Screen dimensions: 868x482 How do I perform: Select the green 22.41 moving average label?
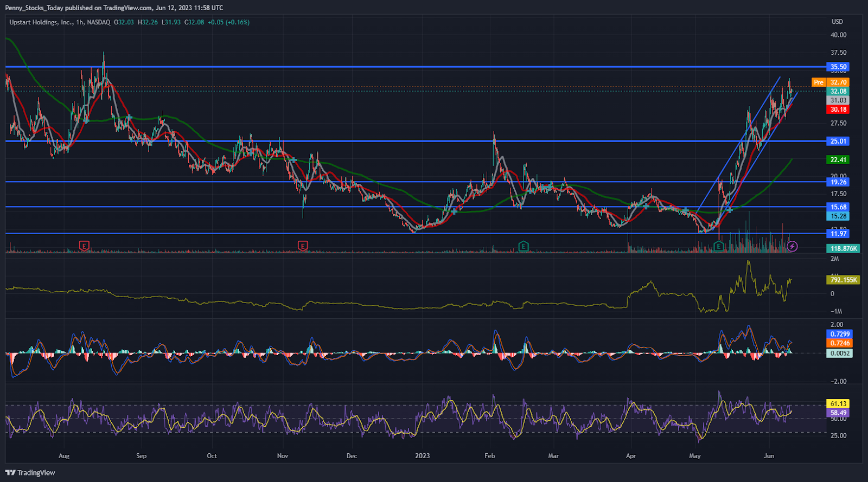click(x=838, y=160)
